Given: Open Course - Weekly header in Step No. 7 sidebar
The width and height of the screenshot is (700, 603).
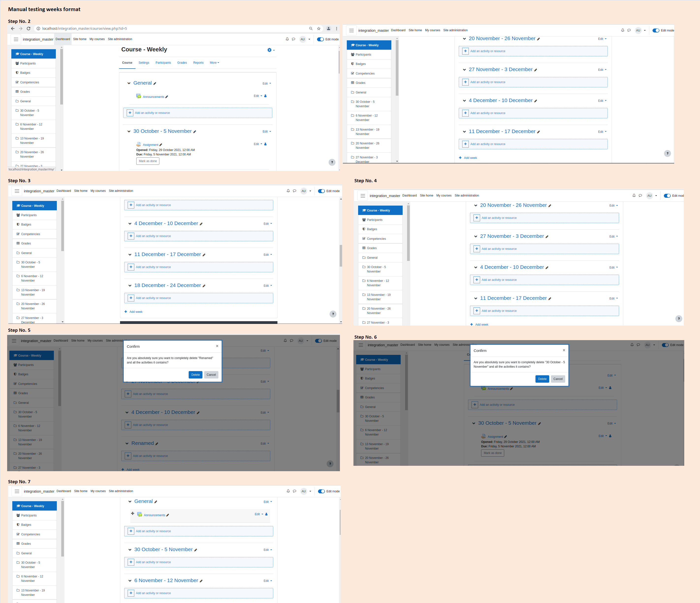Looking at the screenshot, I should [x=34, y=506].
